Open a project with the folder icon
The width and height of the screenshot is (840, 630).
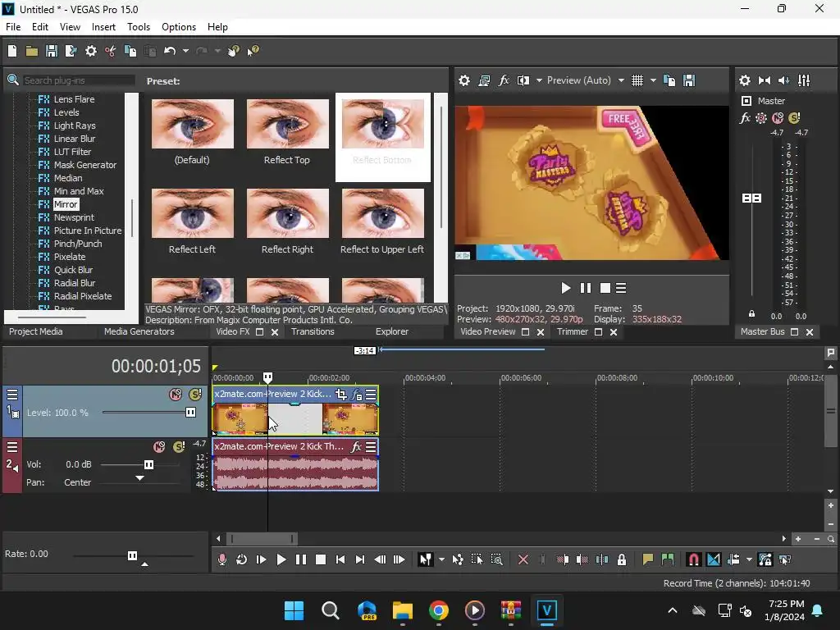pyautogui.click(x=32, y=51)
